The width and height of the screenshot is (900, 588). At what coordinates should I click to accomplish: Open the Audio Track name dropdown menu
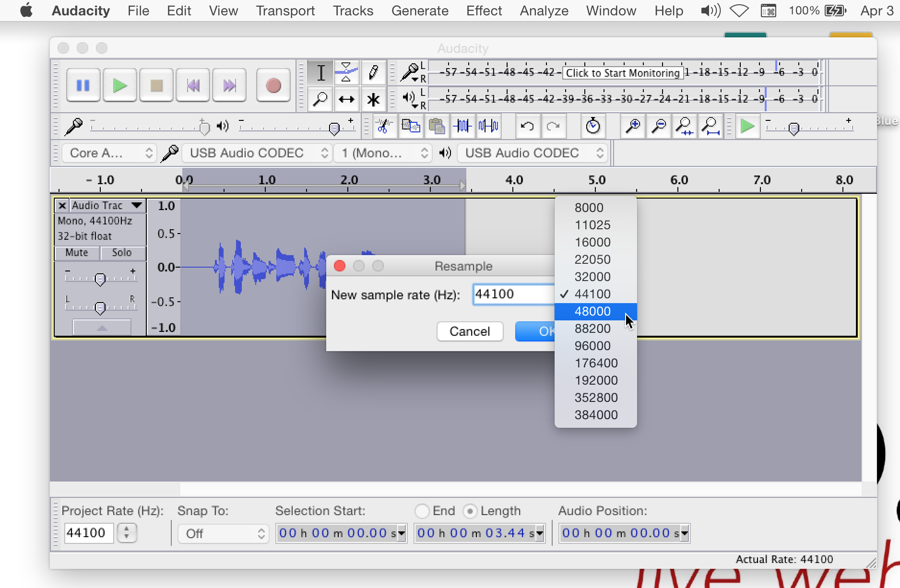(136, 205)
